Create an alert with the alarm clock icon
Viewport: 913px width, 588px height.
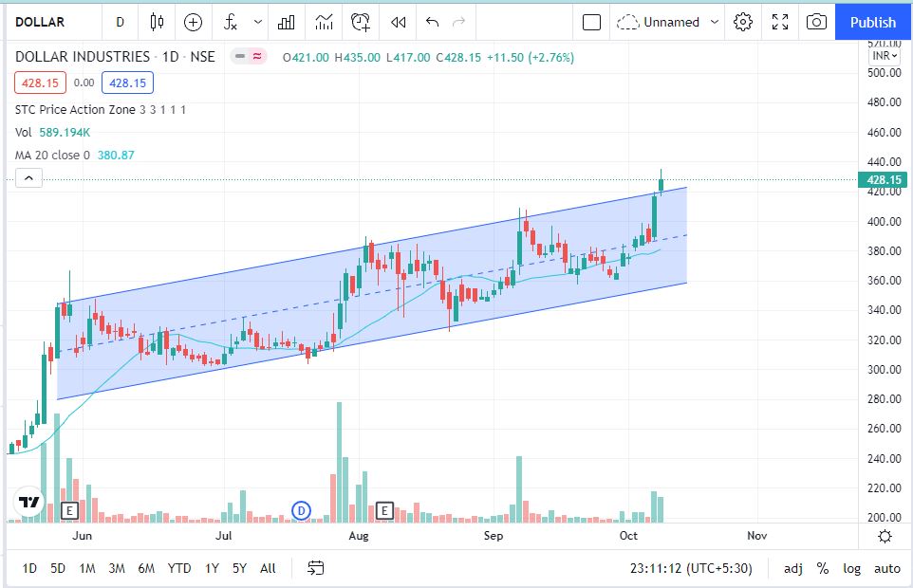pyautogui.click(x=361, y=22)
